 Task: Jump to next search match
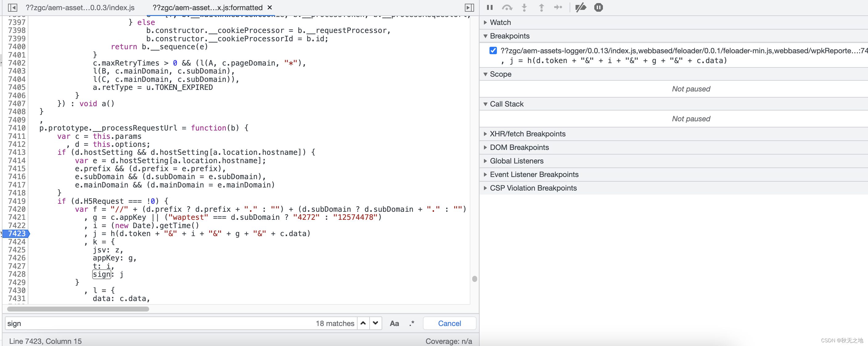(375, 323)
